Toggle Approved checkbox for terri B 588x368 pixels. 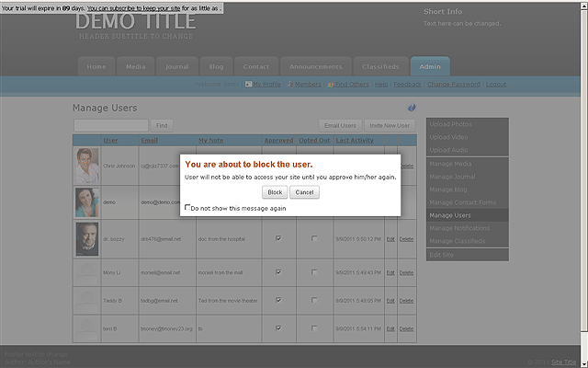pos(278,328)
